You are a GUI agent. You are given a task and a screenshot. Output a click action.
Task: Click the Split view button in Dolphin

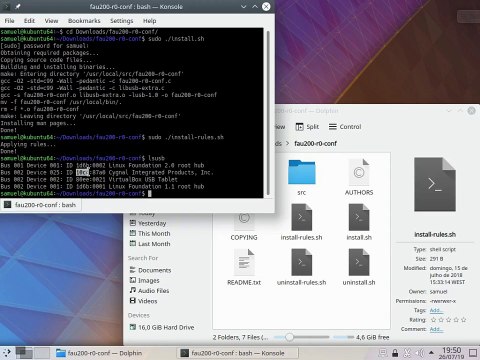[307, 127]
